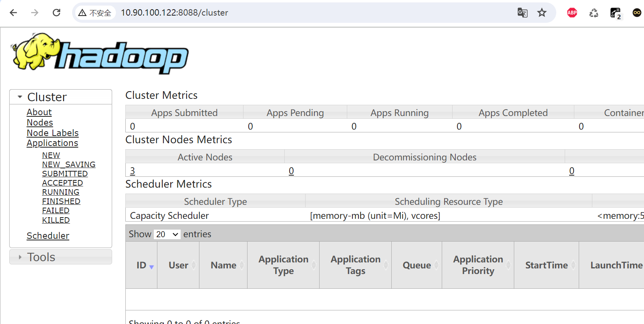Sort by LaunchTime column header
The image size is (644, 324).
pos(612,265)
